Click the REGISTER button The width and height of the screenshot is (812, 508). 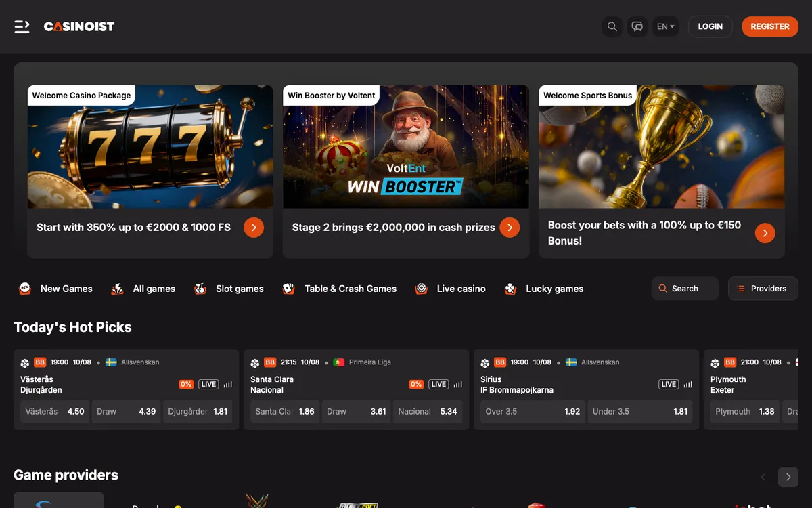tap(770, 26)
